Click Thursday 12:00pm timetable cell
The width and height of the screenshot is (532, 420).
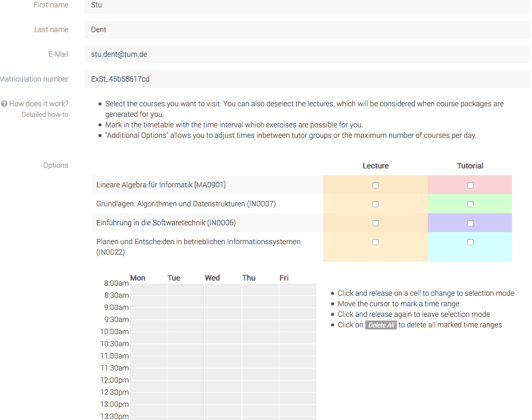[260, 386]
